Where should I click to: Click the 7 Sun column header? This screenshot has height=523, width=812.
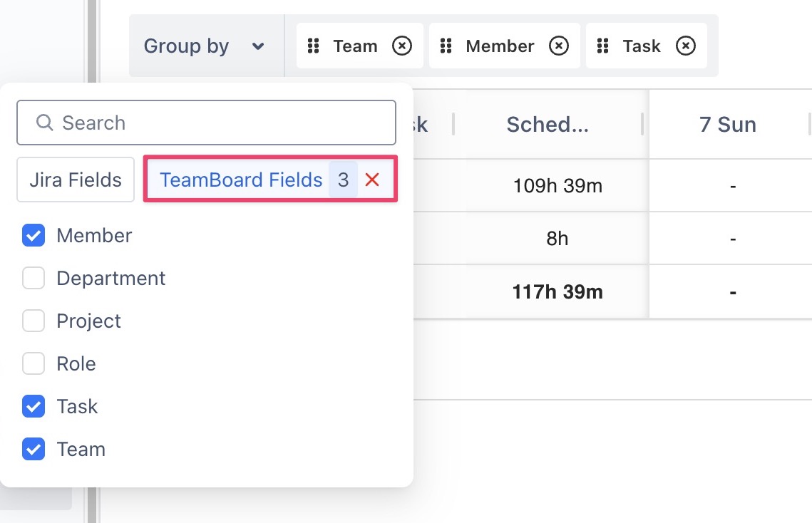[x=727, y=125]
